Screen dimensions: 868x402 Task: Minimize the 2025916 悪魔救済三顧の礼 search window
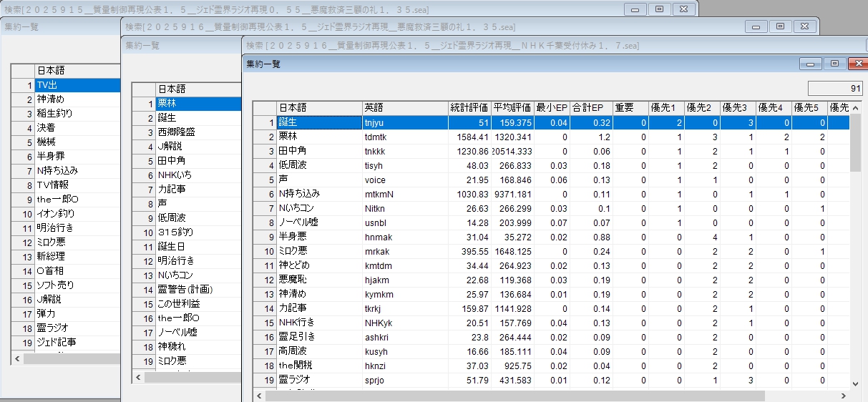tap(757, 26)
